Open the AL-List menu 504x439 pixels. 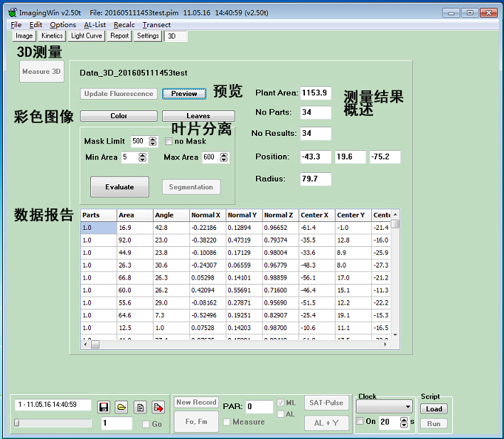pyautogui.click(x=95, y=25)
